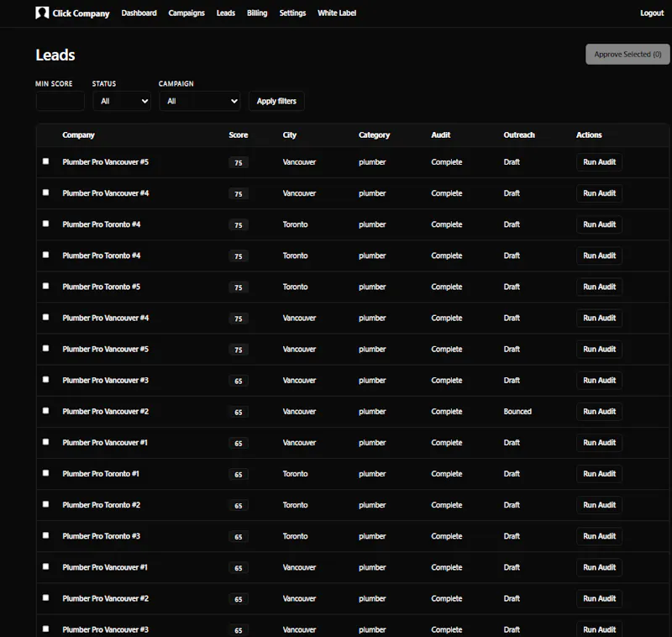
Task: Open the Plumber Pro Toronto #2 lead name
Action: (x=101, y=505)
